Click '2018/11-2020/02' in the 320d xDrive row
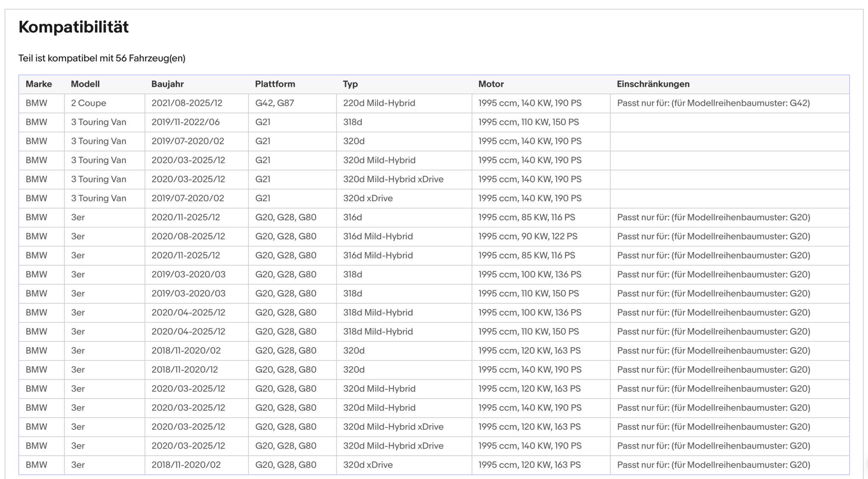868x479 pixels. click(x=186, y=465)
